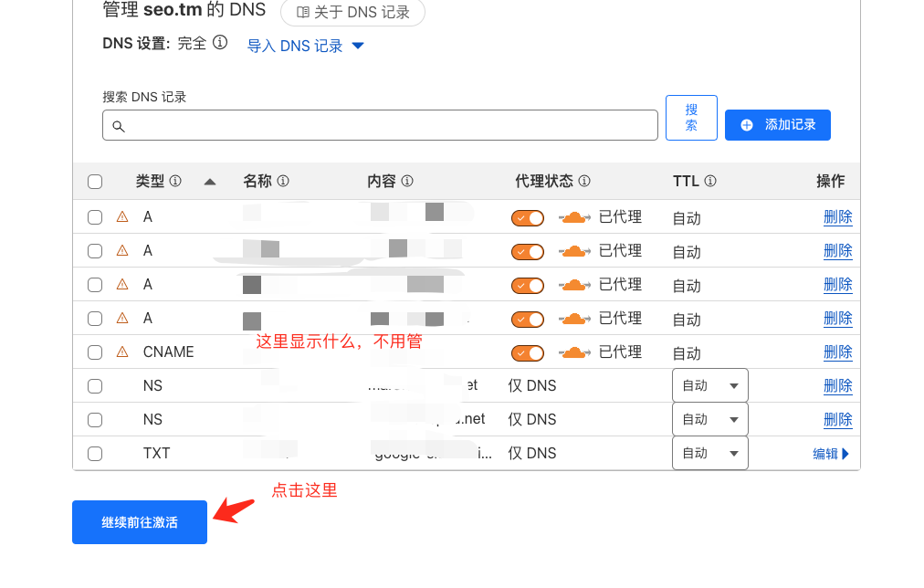924x588 pixels.
Task: Open the TTL dropdown for the TXT record
Action: click(709, 453)
